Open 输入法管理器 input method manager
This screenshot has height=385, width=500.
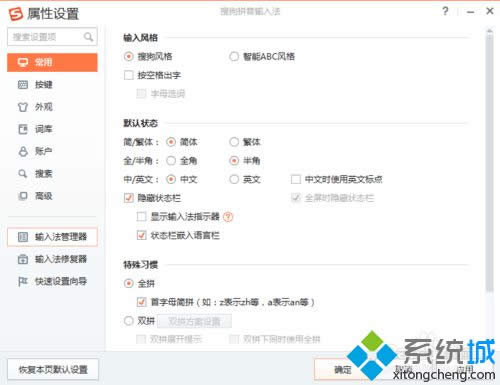coord(52,237)
